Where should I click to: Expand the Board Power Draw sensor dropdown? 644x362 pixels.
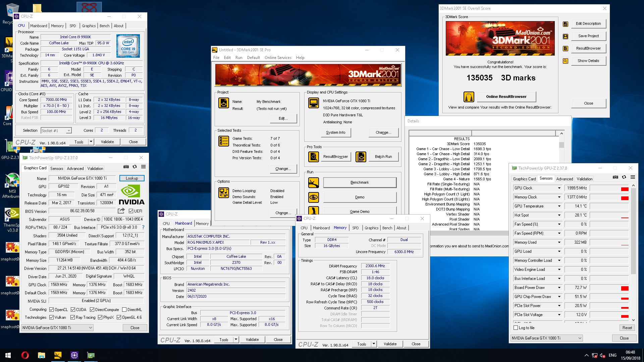pos(559,288)
